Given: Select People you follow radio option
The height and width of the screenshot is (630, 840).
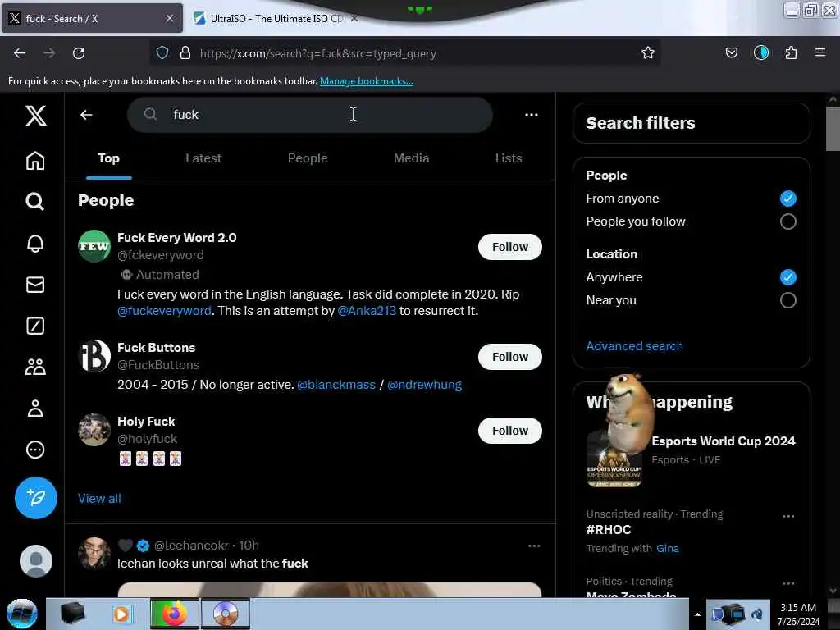Looking at the screenshot, I should (788, 221).
